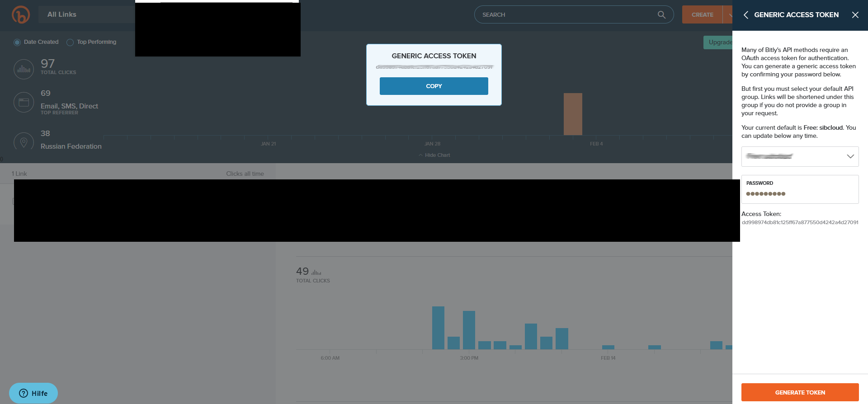The image size is (868, 404).
Task: Click the top referrer browser icon
Action: (24, 102)
